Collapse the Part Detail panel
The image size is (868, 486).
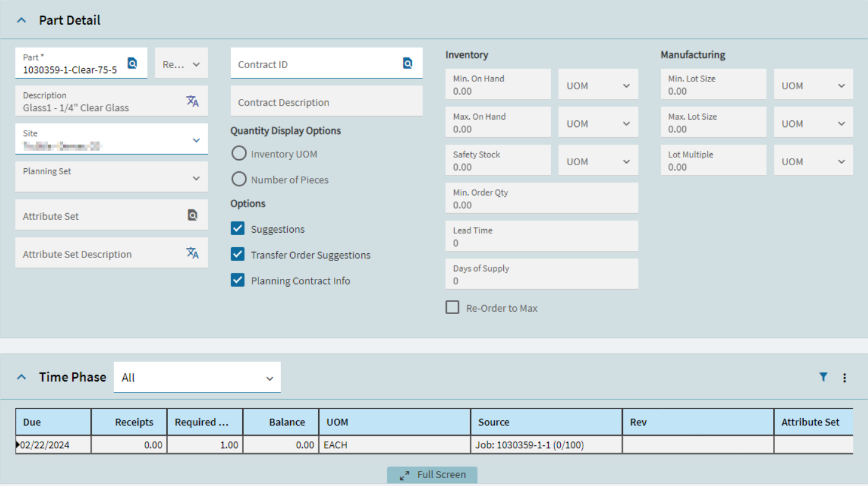tap(22, 20)
